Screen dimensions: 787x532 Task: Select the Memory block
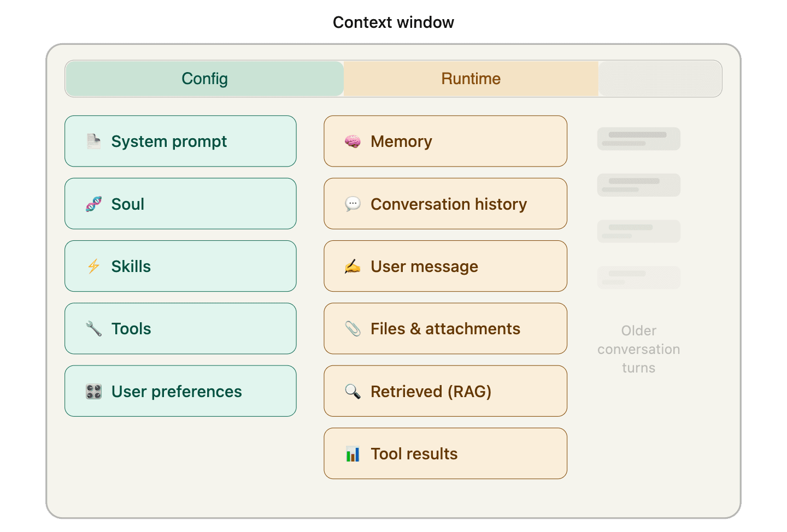445,141
